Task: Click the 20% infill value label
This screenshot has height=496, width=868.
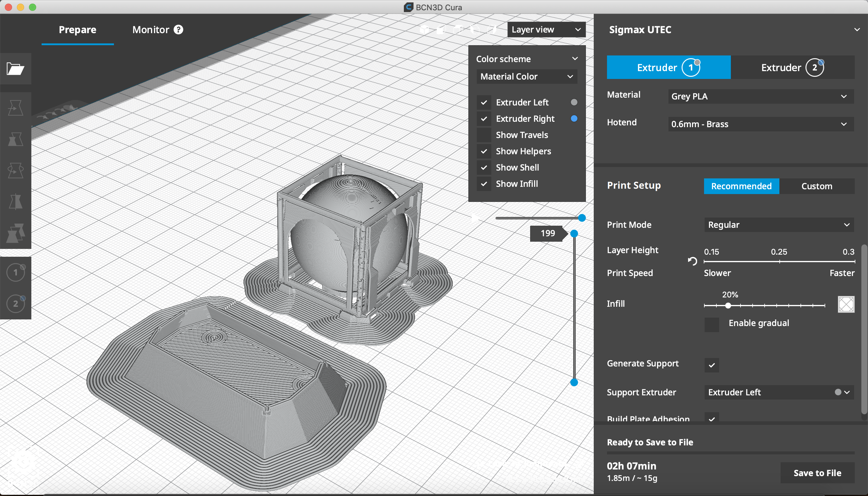Action: pyautogui.click(x=730, y=294)
